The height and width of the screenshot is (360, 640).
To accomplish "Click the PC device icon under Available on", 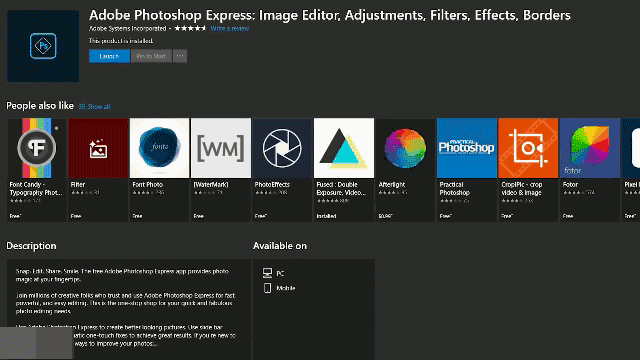I will pyautogui.click(x=267, y=273).
